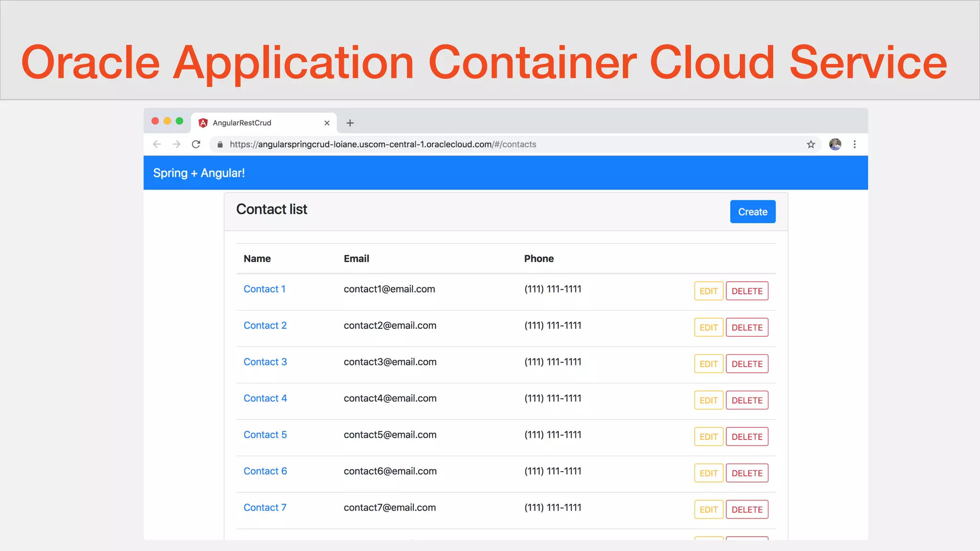Select contact5@email.com cell
This screenshot has width=980, height=551.
click(390, 434)
